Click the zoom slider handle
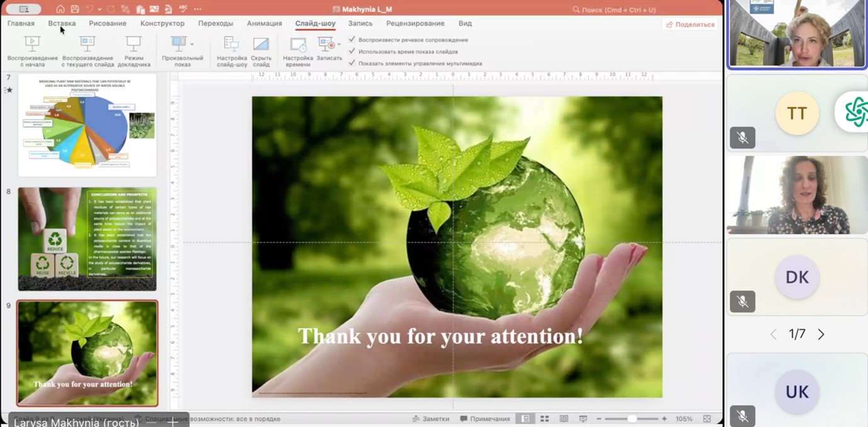The image size is (868, 427). coord(631,419)
